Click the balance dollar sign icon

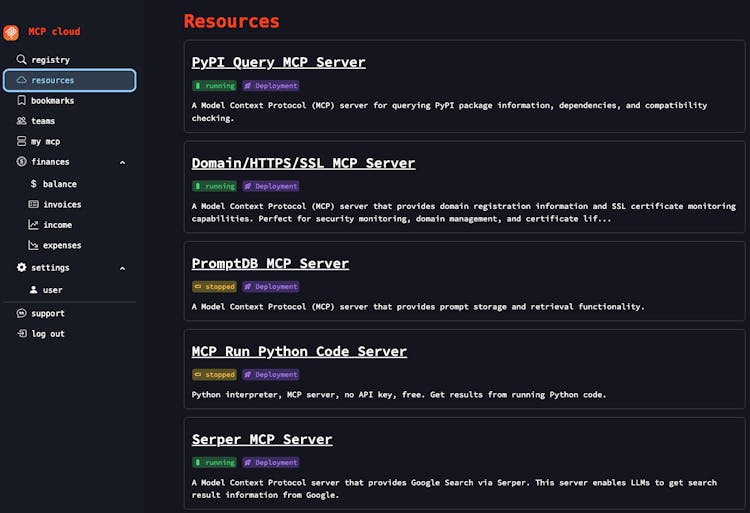(33, 184)
